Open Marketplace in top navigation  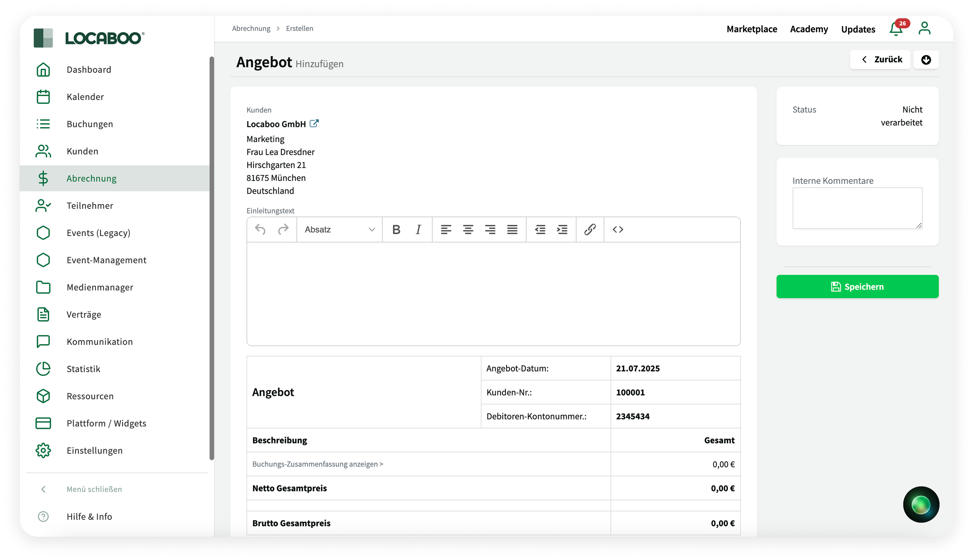click(752, 29)
